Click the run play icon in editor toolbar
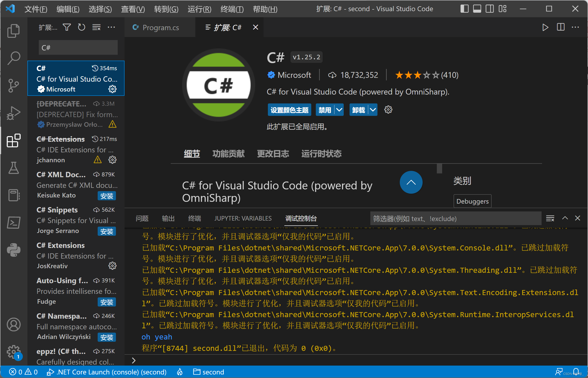The height and width of the screenshot is (378, 588). [x=545, y=27]
